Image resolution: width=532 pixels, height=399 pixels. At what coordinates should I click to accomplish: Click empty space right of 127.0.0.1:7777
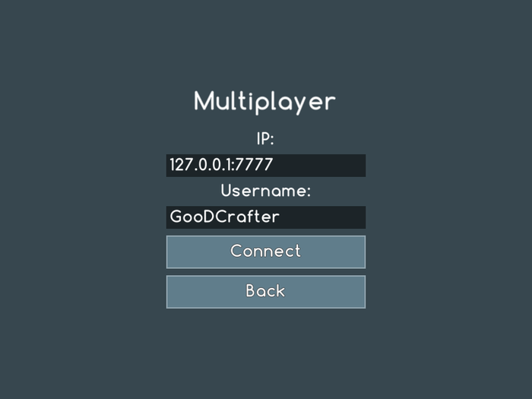point(319,166)
